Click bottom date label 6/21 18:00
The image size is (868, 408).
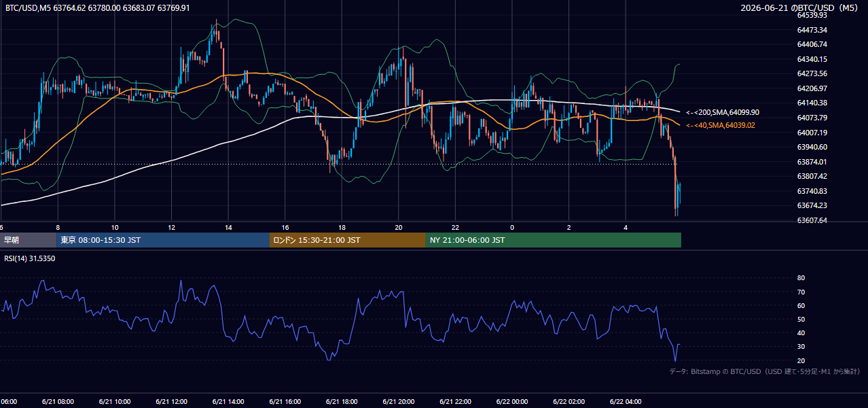click(x=343, y=402)
